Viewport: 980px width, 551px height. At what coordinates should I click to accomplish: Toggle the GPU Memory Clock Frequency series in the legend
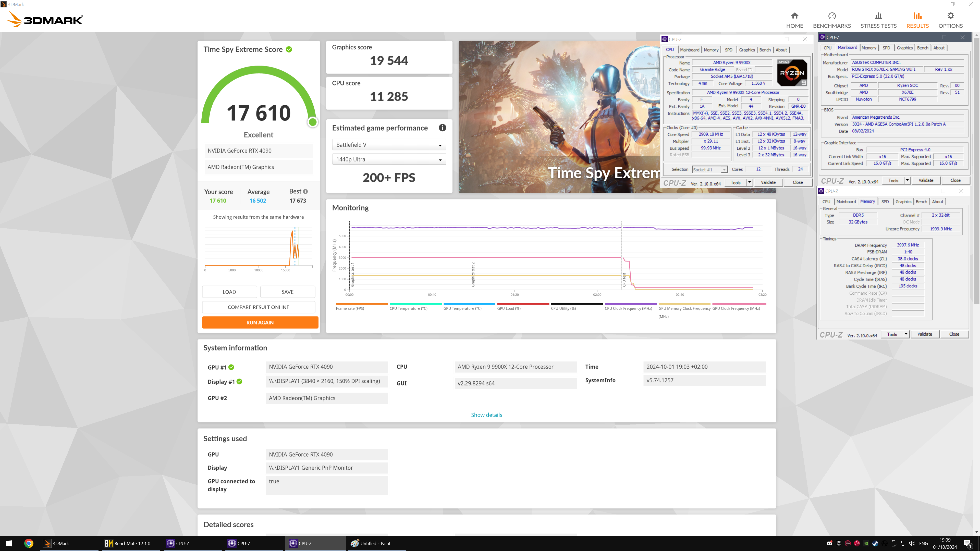[684, 310]
